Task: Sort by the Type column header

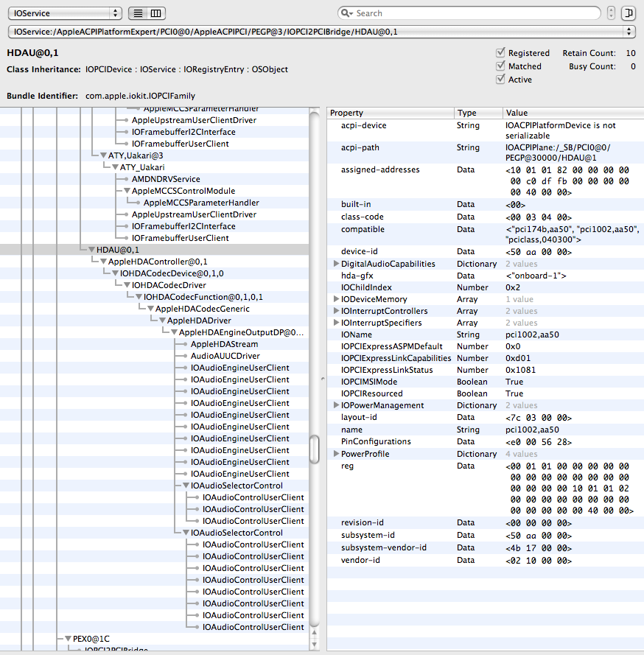Action: [478, 113]
